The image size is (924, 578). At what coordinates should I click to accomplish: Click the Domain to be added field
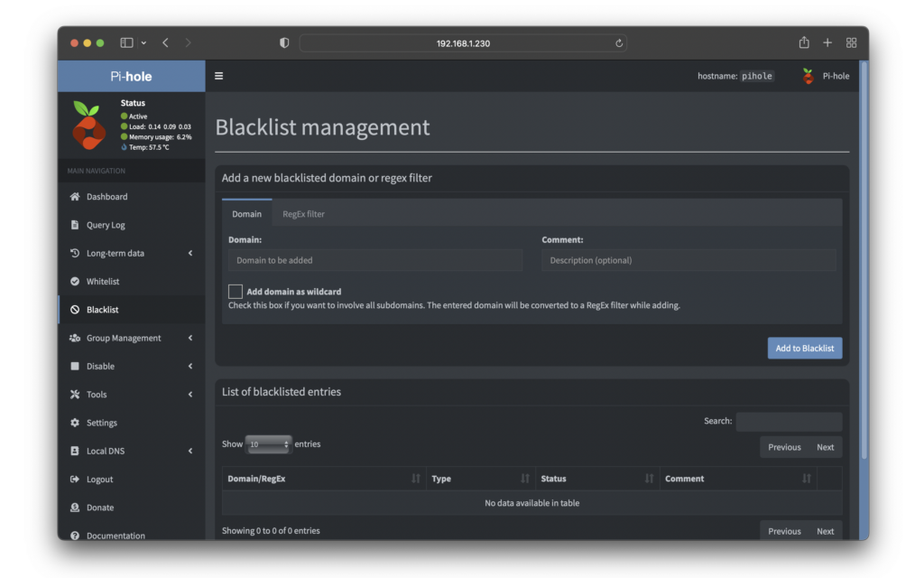point(375,260)
